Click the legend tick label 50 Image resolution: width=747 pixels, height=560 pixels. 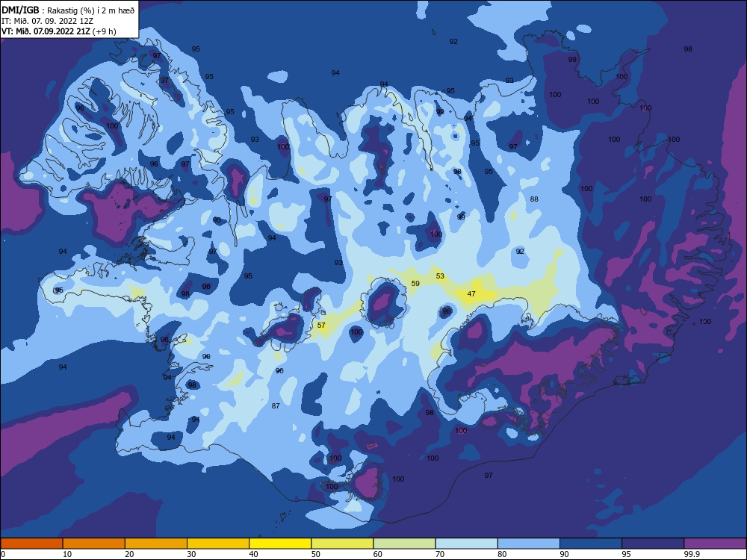(316, 554)
